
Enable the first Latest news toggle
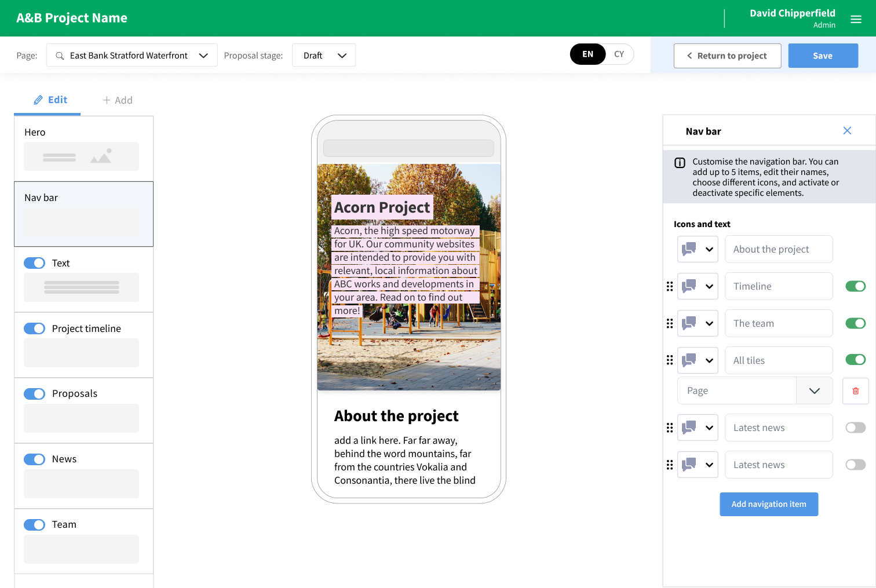point(855,428)
